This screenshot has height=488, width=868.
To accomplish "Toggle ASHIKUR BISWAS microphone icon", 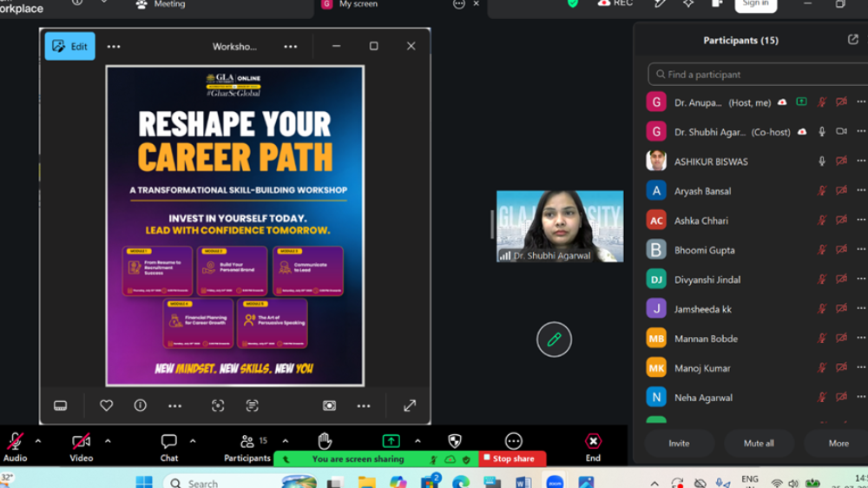I will tap(822, 162).
